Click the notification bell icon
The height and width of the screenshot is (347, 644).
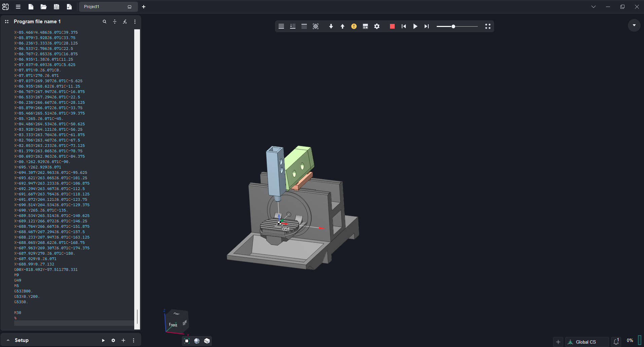click(x=616, y=342)
